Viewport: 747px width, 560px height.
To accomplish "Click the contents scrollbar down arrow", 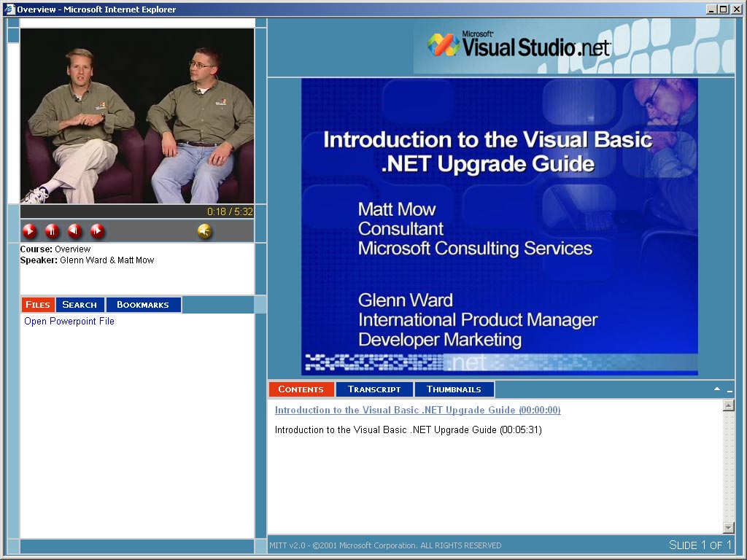I will 729,527.
